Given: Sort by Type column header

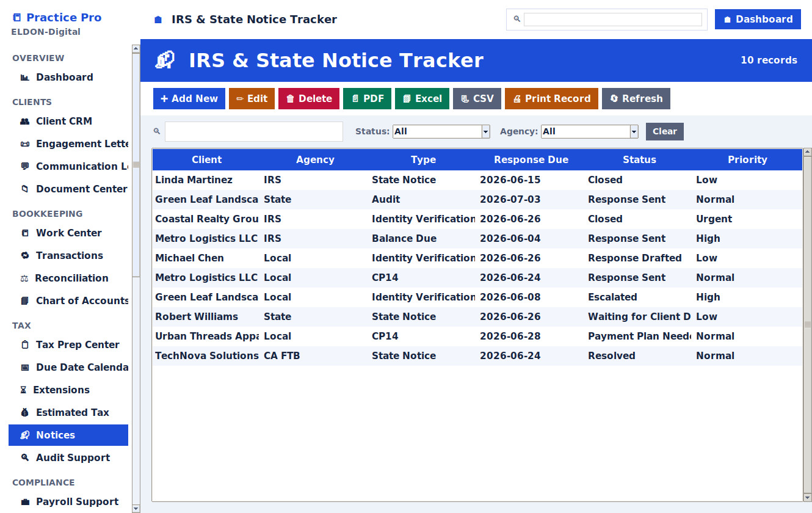Looking at the screenshot, I should click(x=423, y=160).
